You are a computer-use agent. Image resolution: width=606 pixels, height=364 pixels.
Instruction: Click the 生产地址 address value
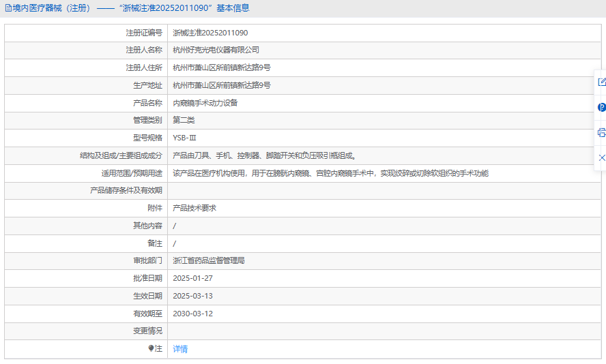point(222,85)
